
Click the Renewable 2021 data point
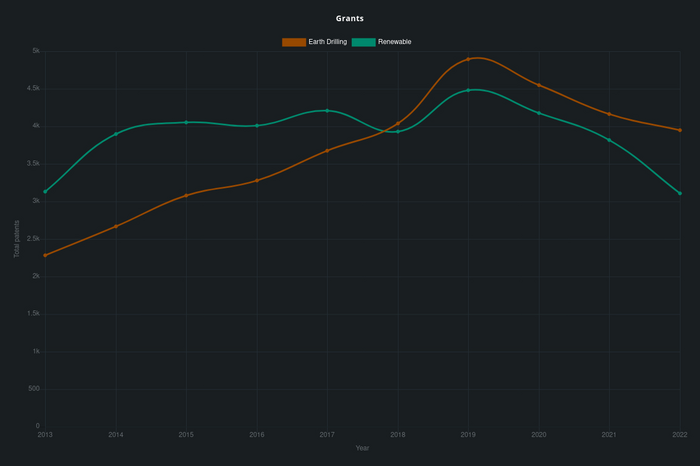tap(609, 140)
